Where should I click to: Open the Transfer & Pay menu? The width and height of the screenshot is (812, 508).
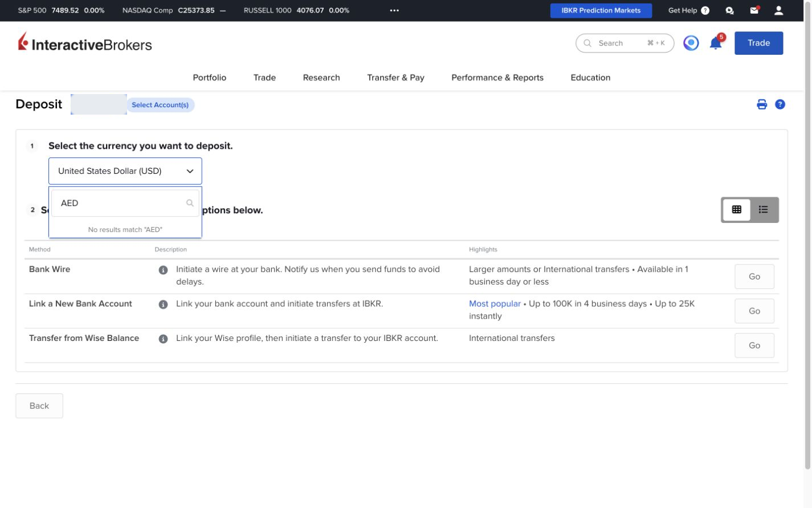point(395,78)
